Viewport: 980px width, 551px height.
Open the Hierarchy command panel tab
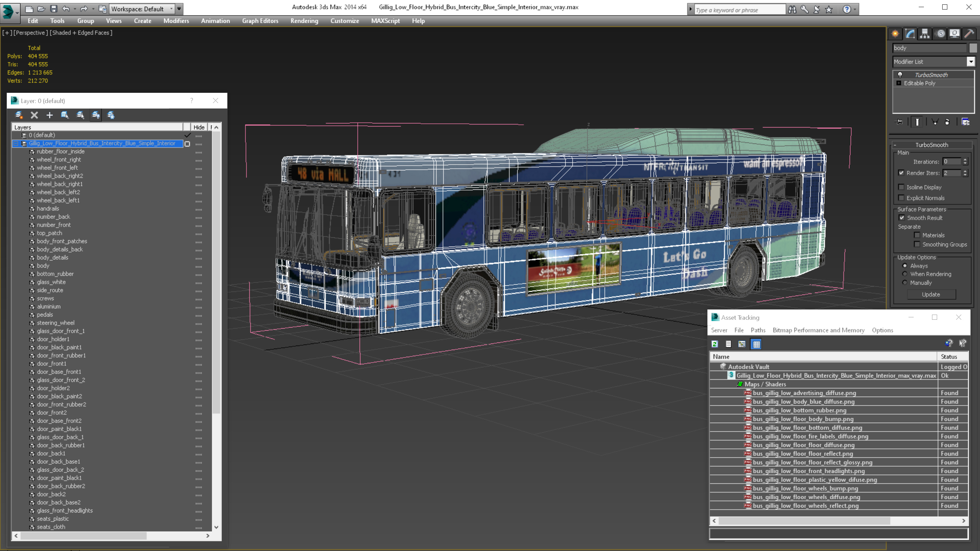tap(925, 33)
